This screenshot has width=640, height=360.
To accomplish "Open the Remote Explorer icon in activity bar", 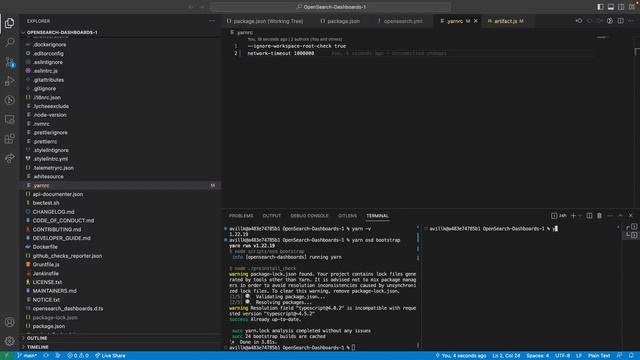I will tap(10, 120).
